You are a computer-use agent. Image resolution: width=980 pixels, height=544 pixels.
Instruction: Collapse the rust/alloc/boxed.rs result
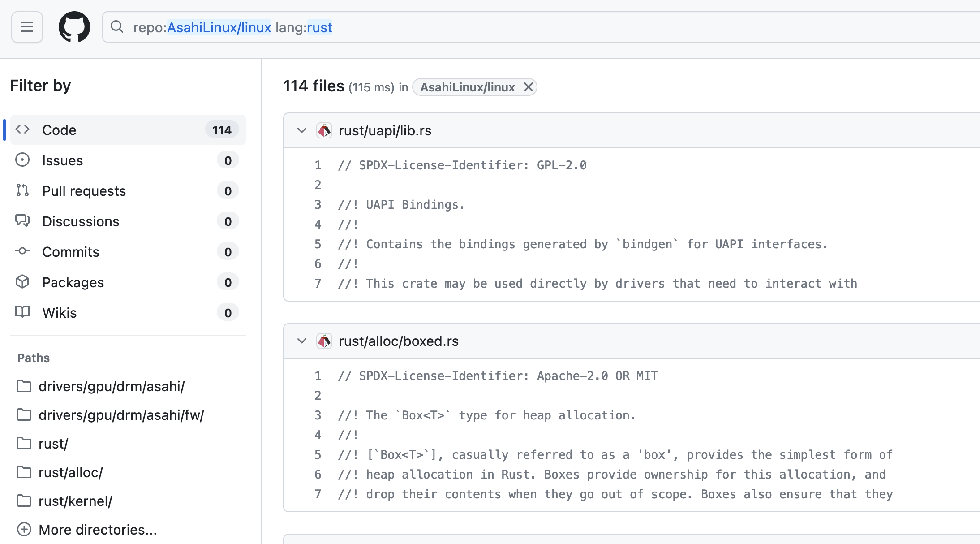point(302,341)
